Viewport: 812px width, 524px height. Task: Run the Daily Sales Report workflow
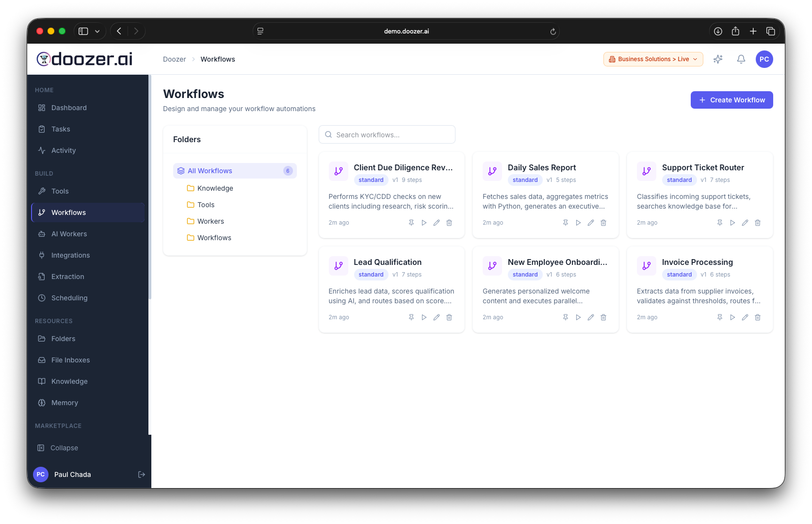click(x=578, y=223)
